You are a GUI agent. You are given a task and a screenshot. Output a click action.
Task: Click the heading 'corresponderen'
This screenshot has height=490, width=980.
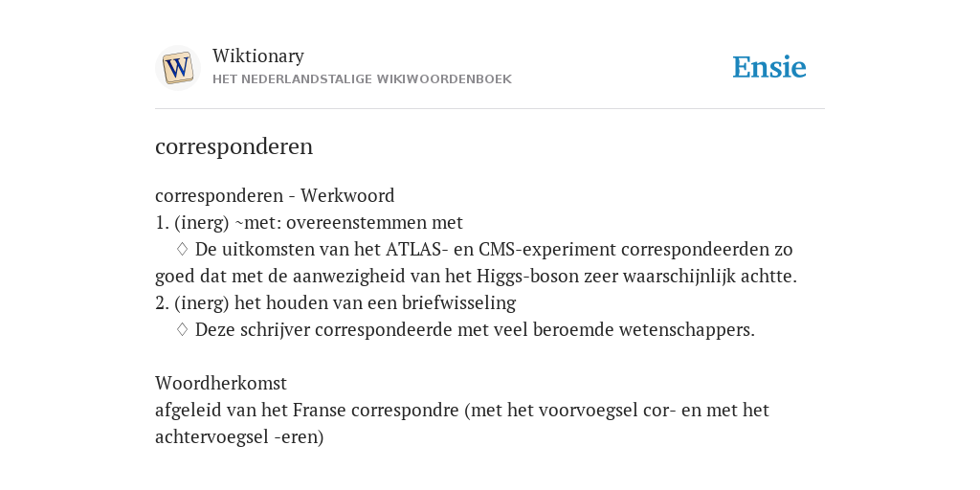click(x=234, y=146)
